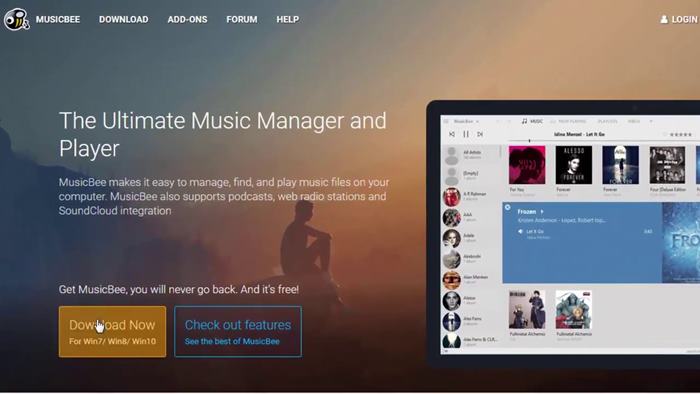The image size is (700, 394).
Task: Click the music note icon beside MUSIC tab
Action: pos(524,121)
